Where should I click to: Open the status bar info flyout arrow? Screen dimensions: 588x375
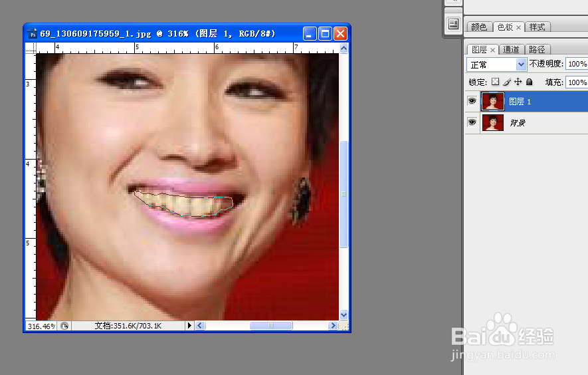pos(189,325)
